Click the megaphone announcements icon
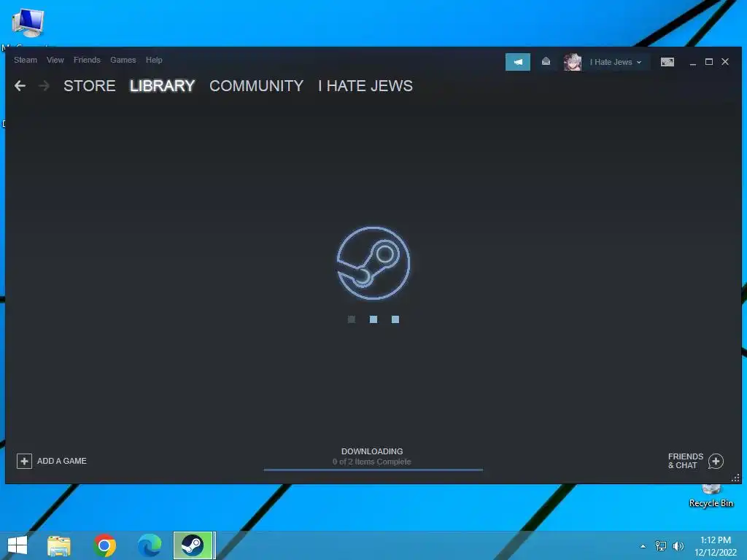The image size is (747, 560). pos(518,62)
